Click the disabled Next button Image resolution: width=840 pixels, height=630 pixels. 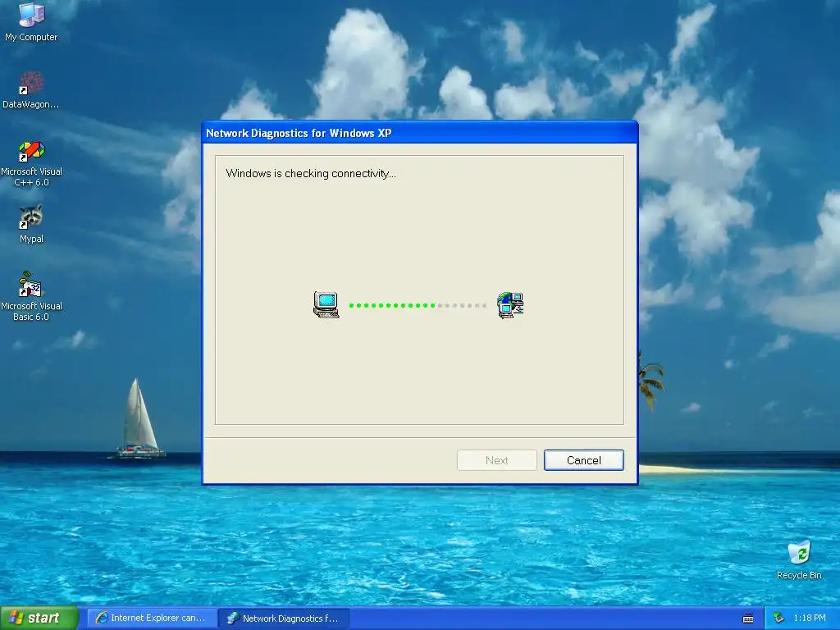tap(496, 460)
